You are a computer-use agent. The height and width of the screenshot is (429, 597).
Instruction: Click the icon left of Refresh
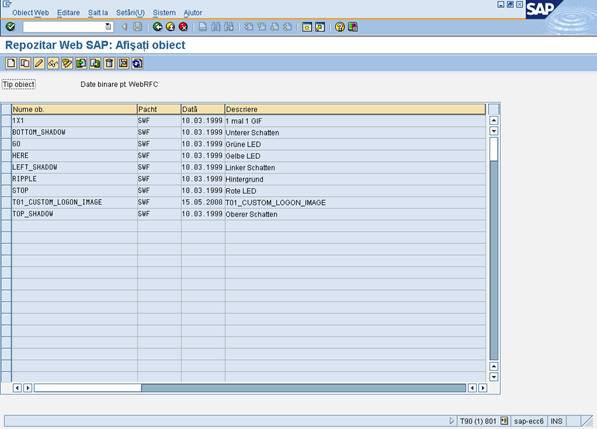click(x=123, y=63)
